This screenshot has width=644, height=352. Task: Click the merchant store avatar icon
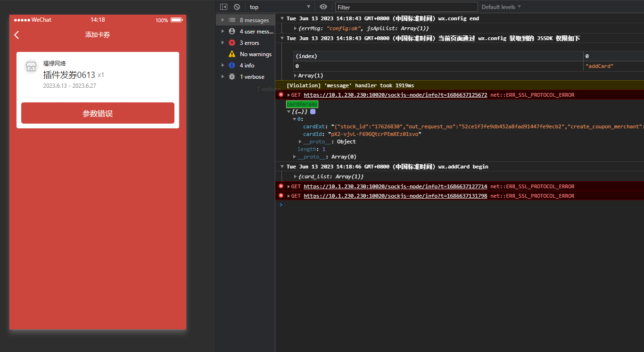tap(31, 67)
